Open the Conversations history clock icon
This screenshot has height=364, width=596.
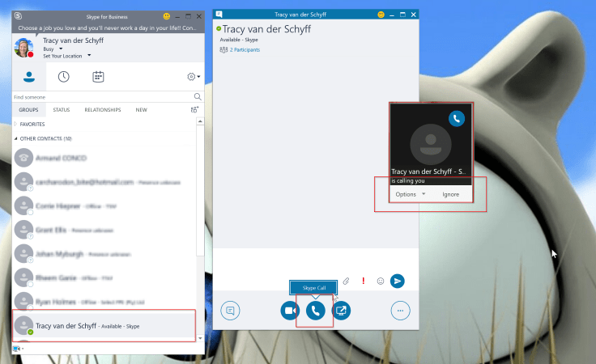click(63, 77)
